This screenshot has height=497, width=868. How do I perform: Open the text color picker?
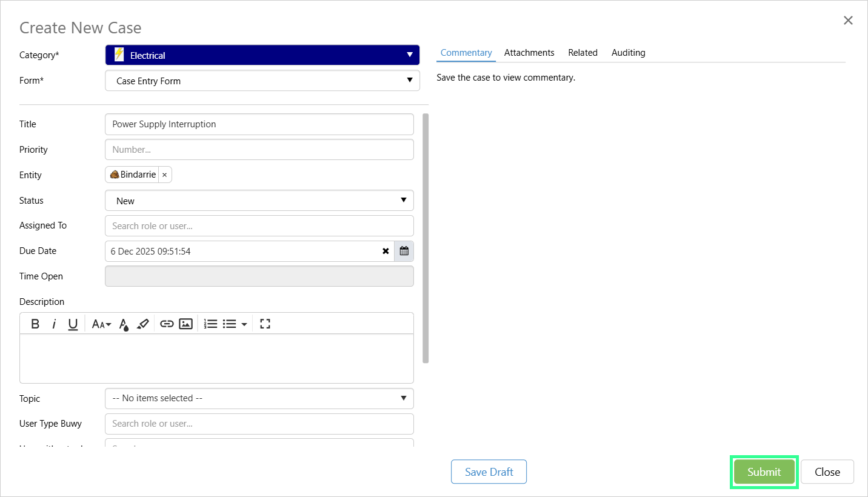pyautogui.click(x=124, y=324)
